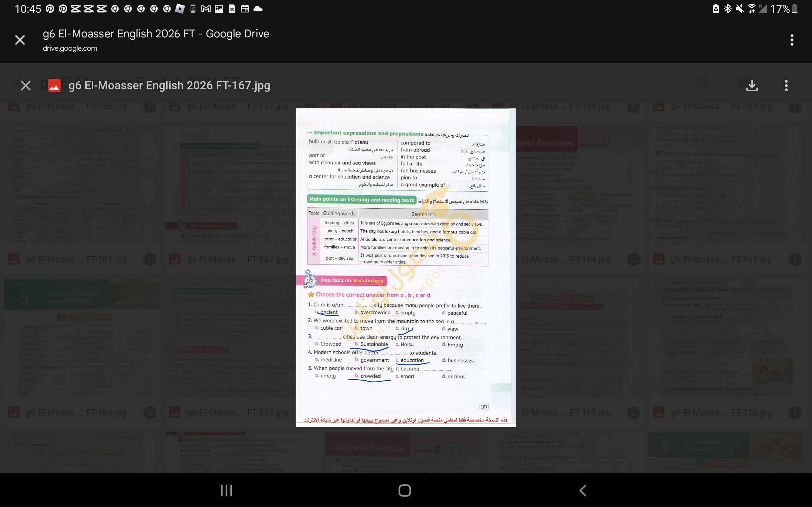Open info for FT-161.jpg file

coord(150,260)
